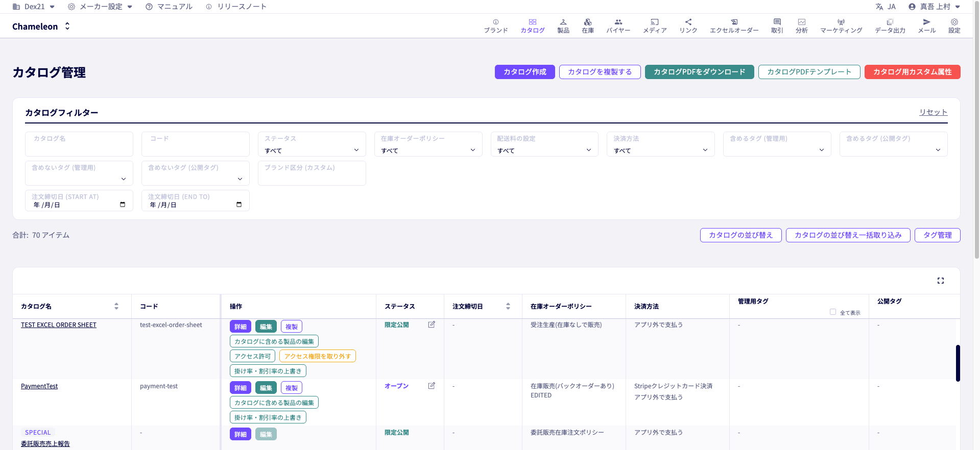Switch language via JA selector

tap(886, 7)
